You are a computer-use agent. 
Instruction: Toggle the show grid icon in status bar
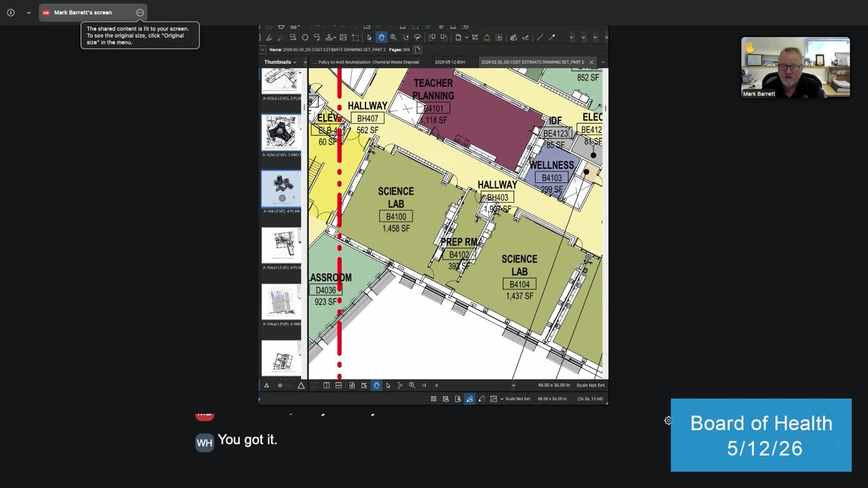pos(433,399)
